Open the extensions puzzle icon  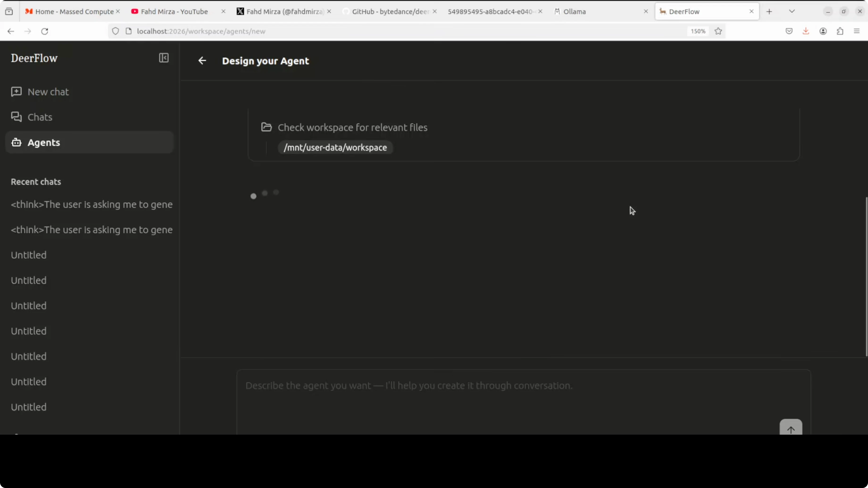[840, 31]
